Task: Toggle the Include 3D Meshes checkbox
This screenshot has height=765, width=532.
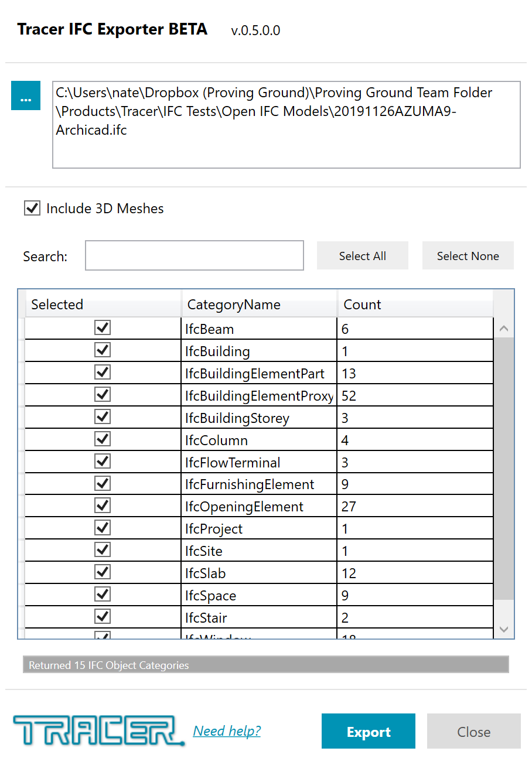Action: pyautogui.click(x=32, y=208)
